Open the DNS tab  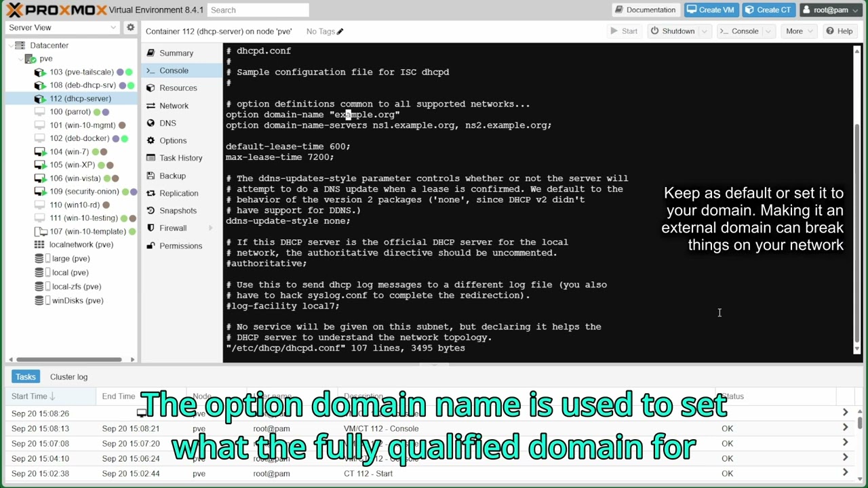tap(167, 123)
